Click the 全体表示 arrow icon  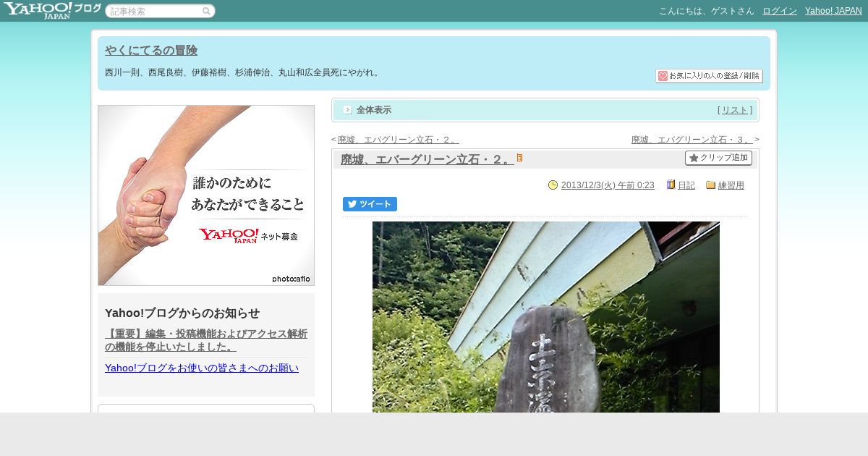(348, 110)
